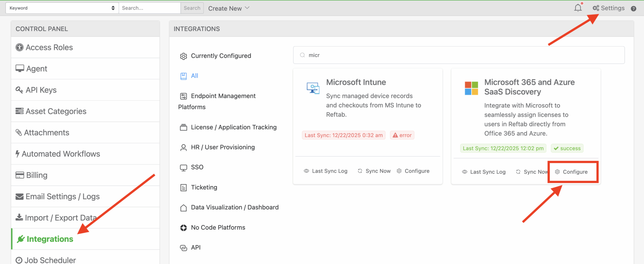Open Settings from the top bar

click(608, 8)
